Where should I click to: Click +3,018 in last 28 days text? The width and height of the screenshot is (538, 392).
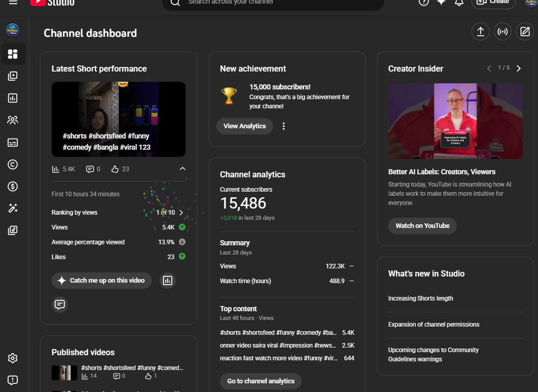[247, 218]
